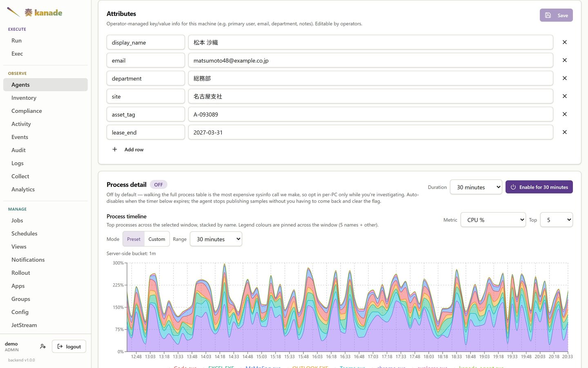Open the Duration dropdown

click(476, 187)
